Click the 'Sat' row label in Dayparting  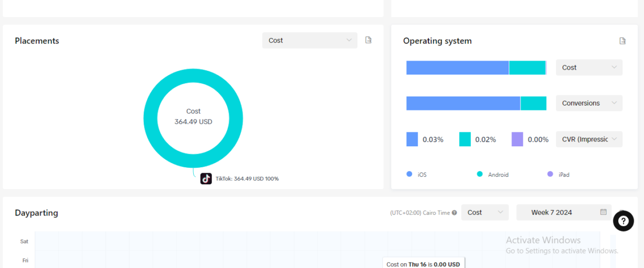pyautogui.click(x=24, y=241)
